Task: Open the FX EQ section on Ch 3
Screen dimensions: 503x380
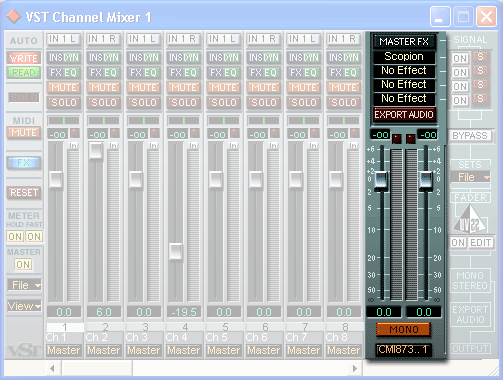Action: point(143,73)
